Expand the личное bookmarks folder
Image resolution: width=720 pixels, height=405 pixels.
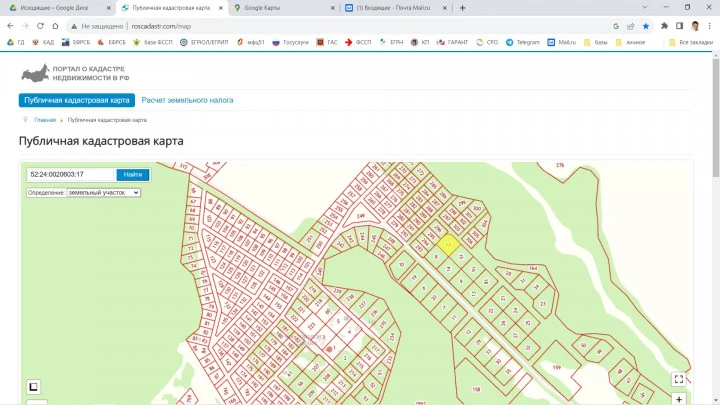pyautogui.click(x=630, y=42)
